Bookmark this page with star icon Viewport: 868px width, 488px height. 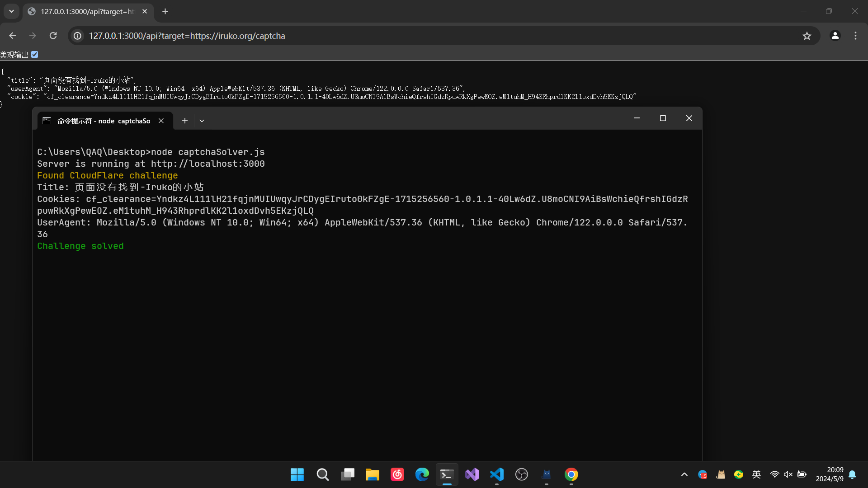point(807,36)
